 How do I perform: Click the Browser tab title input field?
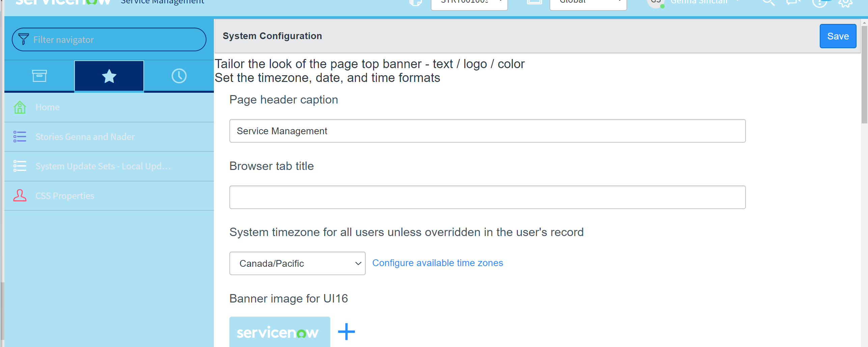click(x=487, y=197)
